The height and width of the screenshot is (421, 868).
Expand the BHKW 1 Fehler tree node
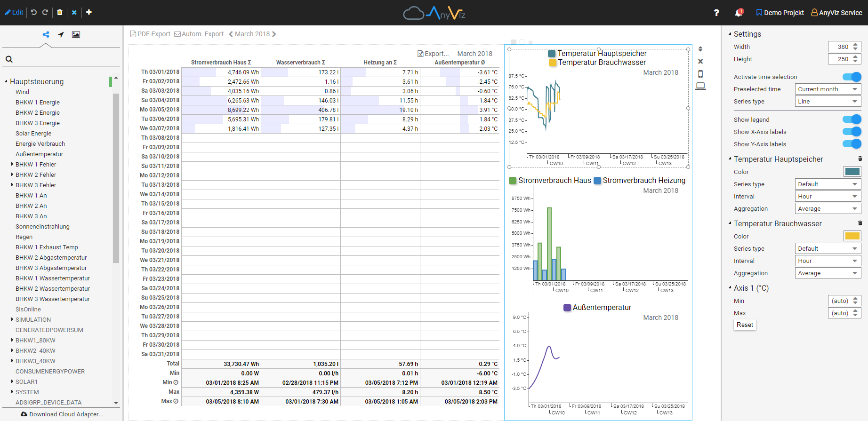[12, 164]
